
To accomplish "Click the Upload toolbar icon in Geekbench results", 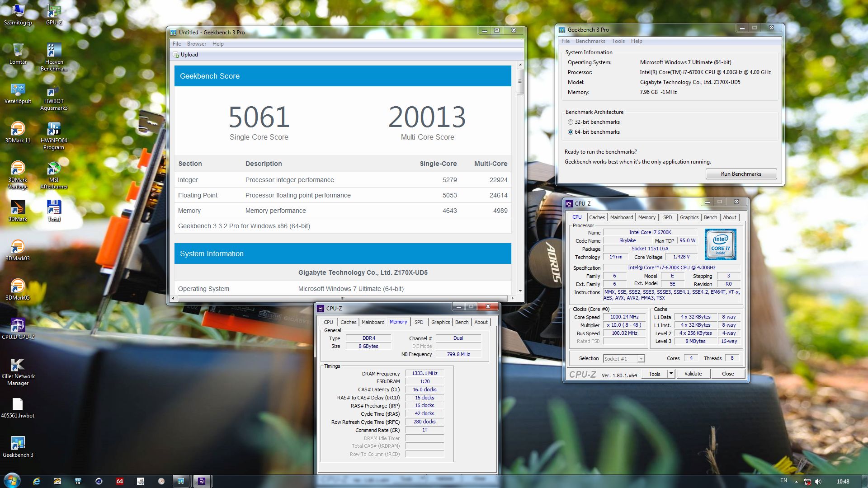I will 176,55.
